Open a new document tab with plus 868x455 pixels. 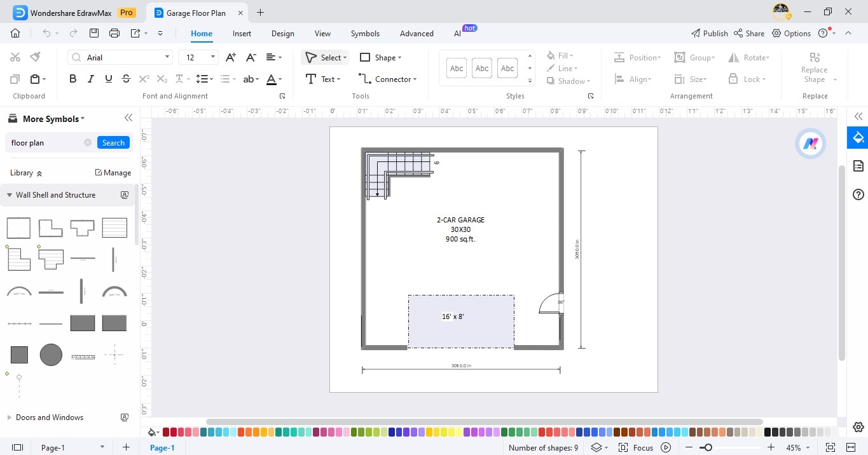point(260,13)
